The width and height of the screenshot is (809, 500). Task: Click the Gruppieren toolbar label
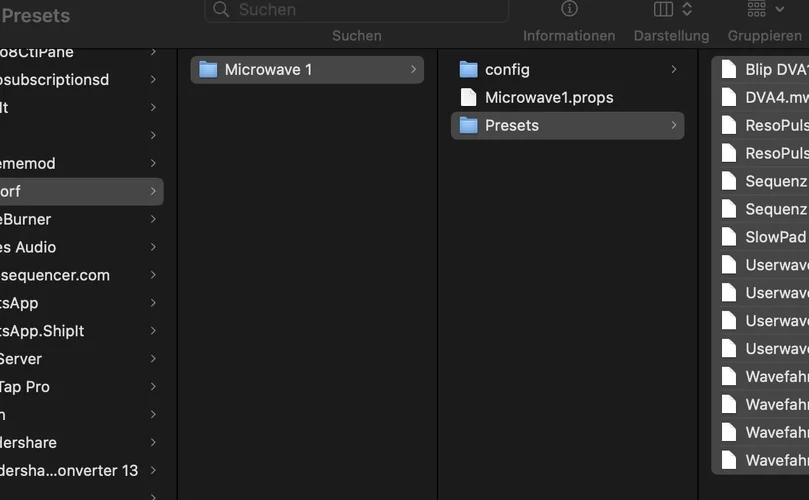pos(765,36)
